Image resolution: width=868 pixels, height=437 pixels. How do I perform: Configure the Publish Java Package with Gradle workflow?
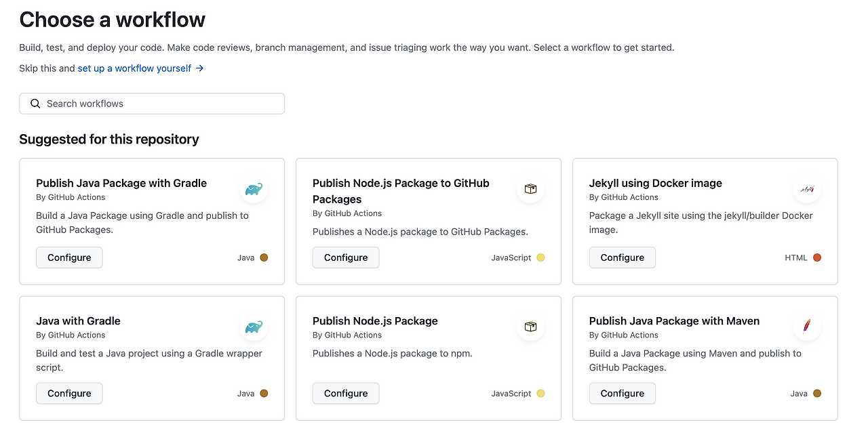point(69,257)
